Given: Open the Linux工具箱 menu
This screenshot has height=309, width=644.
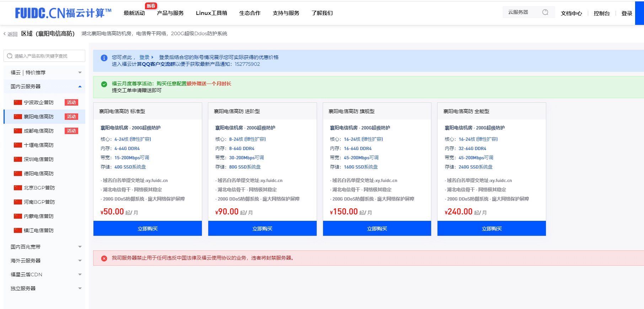Looking at the screenshot, I should coord(211,13).
